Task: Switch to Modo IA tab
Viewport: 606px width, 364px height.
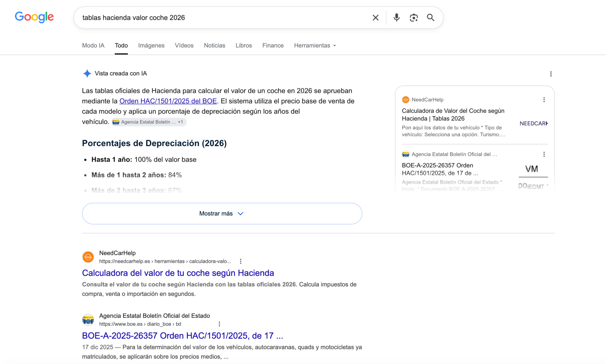Action: point(93,45)
